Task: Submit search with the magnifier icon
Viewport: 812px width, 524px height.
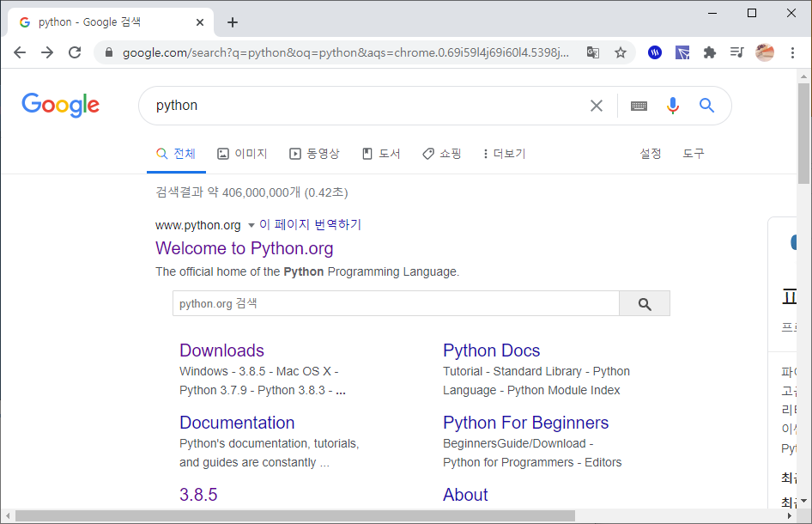Action: (707, 106)
